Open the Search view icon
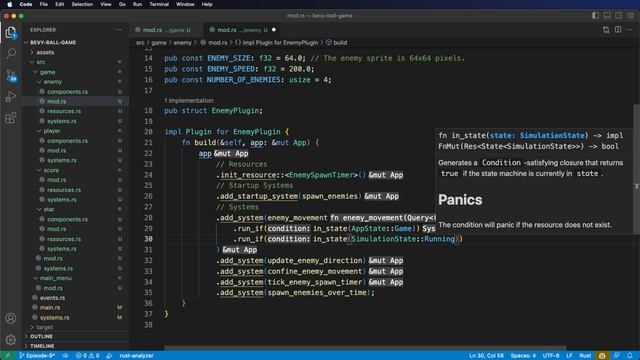 pyautogui.click(x=11, y=53)
